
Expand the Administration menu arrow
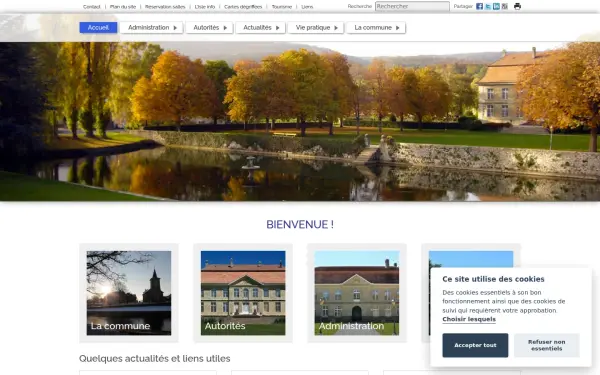pyautogui.click(x=175, y=28)
